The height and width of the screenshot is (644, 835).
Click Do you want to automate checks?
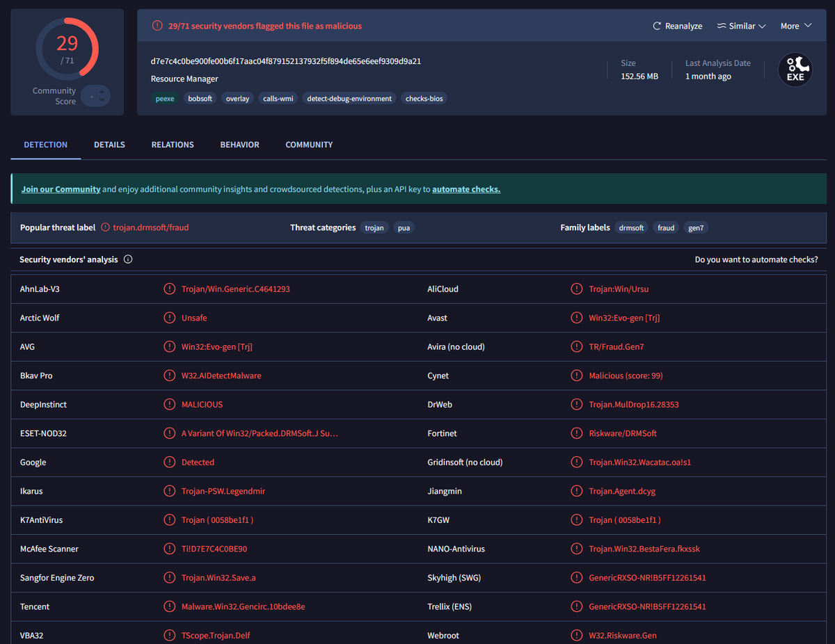pos(756,259)
